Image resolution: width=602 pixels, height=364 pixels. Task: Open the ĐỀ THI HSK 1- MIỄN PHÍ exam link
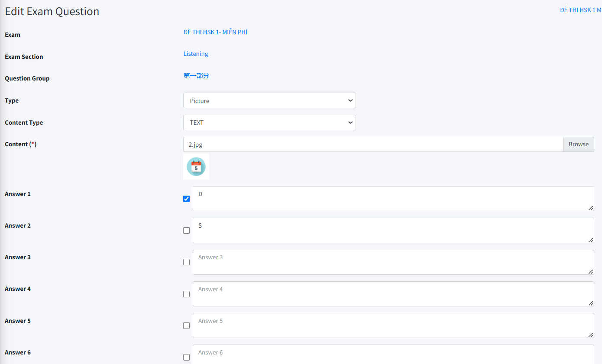coord(215,32)
